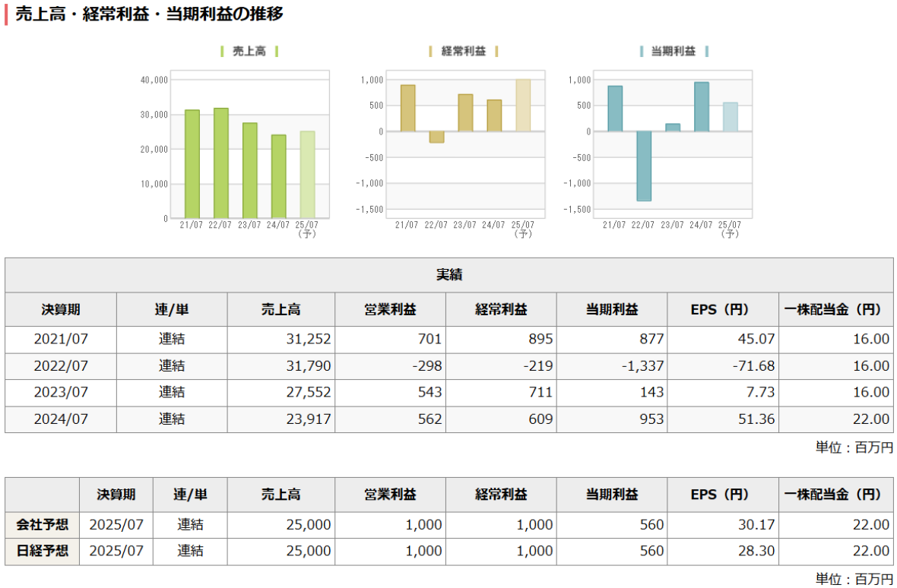Select the 2024/07 period cell
The image size is (897, 588).
[x=61, y=419]
